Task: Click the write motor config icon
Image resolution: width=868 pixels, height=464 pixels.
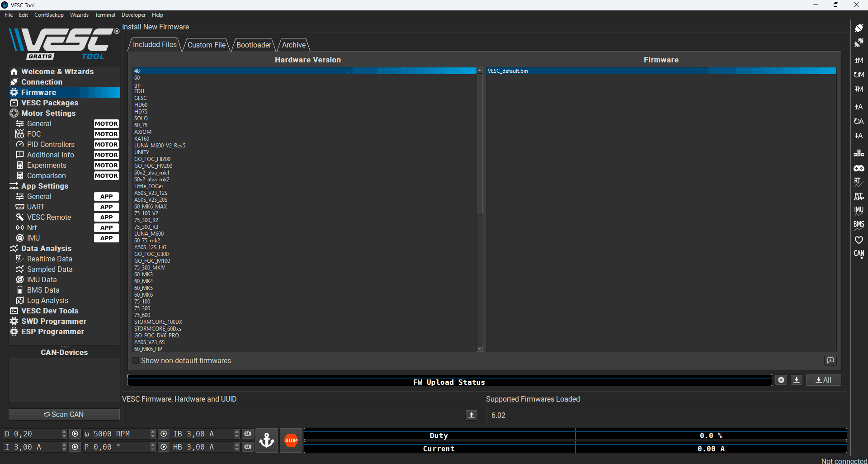Action: click(x=859, y=89)
